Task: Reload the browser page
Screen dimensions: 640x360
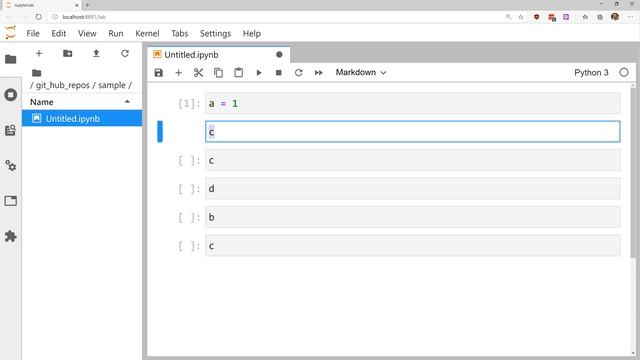Action: coord(38,17)
